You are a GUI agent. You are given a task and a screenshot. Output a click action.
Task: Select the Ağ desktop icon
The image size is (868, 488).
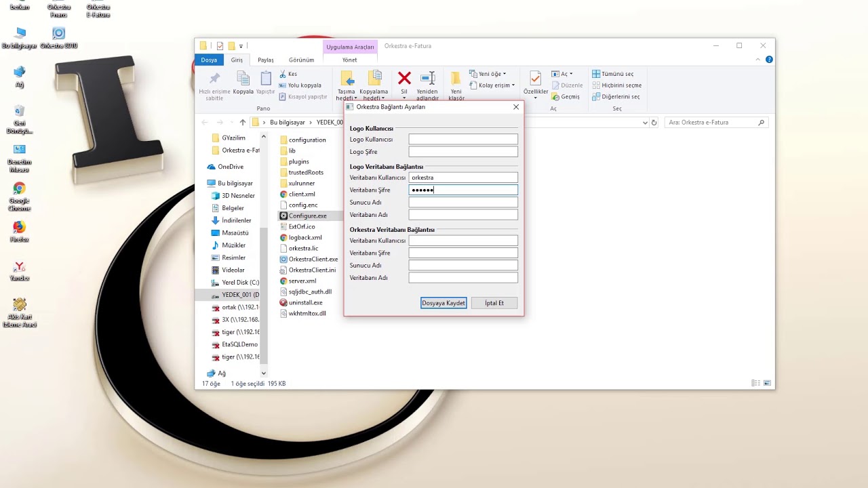click(x=20, y=77)
